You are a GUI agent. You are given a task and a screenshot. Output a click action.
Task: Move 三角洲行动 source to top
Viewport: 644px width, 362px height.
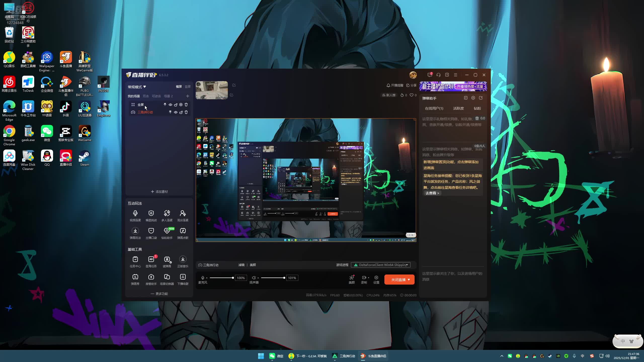point(170,112)
